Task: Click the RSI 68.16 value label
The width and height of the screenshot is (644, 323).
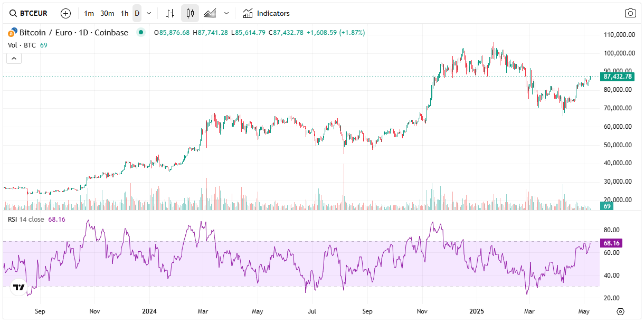Action: coord(610,243)
